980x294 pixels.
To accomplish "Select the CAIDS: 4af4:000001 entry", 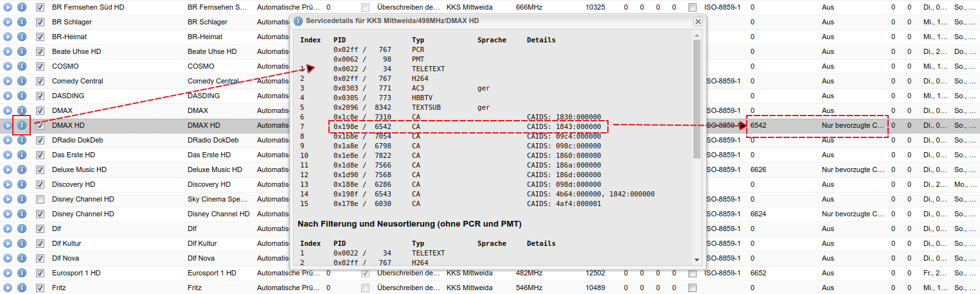I will coord(564,203).
